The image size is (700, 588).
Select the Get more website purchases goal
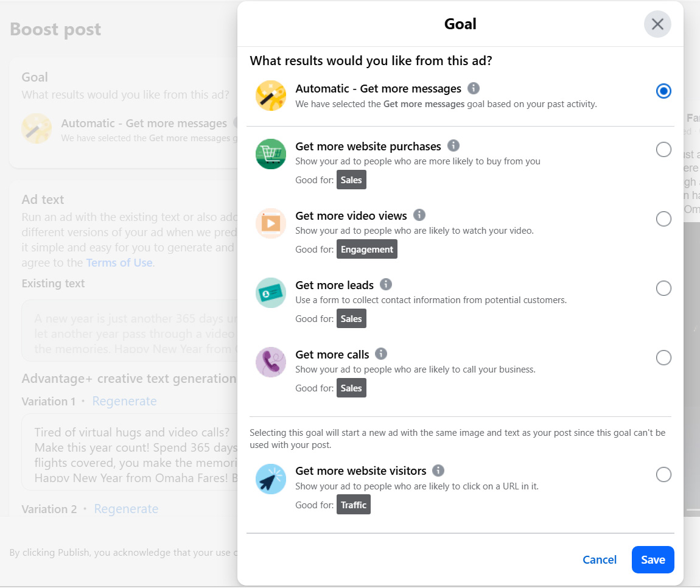(663, 149)
